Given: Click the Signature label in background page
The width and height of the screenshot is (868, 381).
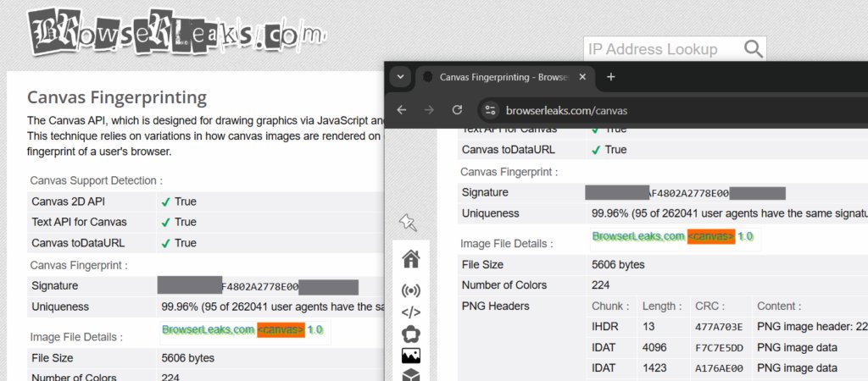Looking at the screenshot, I should click(54, 286).
